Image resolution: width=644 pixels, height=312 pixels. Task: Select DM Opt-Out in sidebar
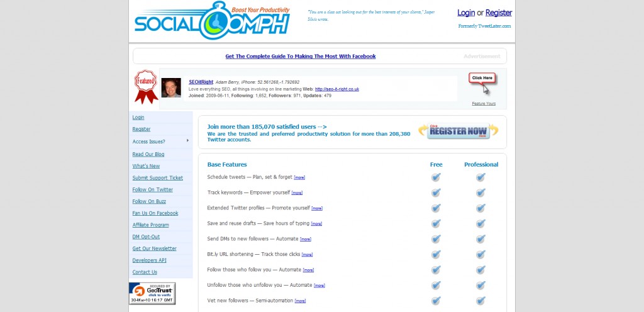[146, 237]
